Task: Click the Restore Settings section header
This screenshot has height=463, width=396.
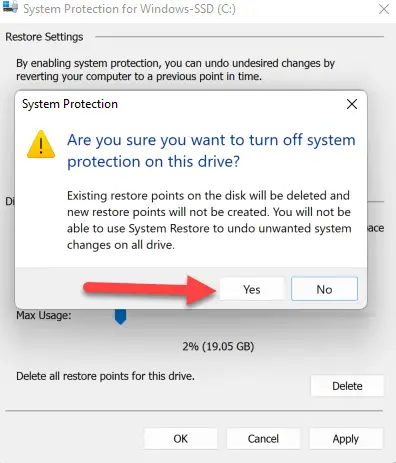Action: [44, 37]
